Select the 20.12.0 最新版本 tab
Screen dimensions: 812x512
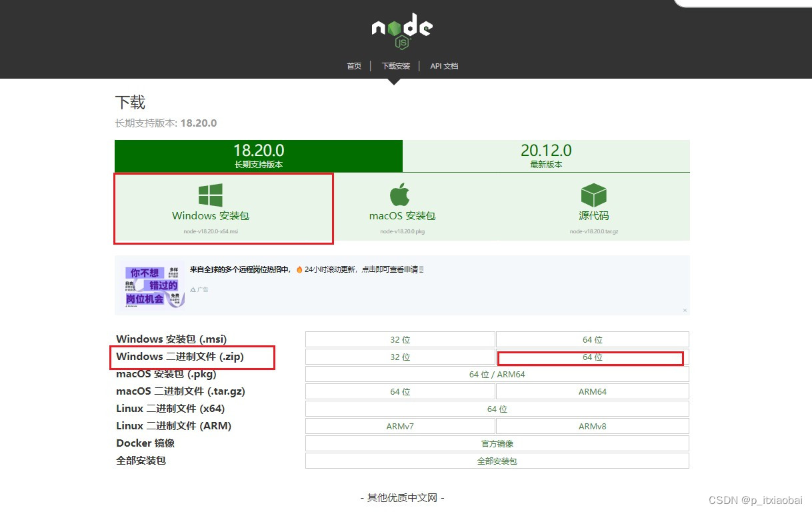[x=546, y=156]
